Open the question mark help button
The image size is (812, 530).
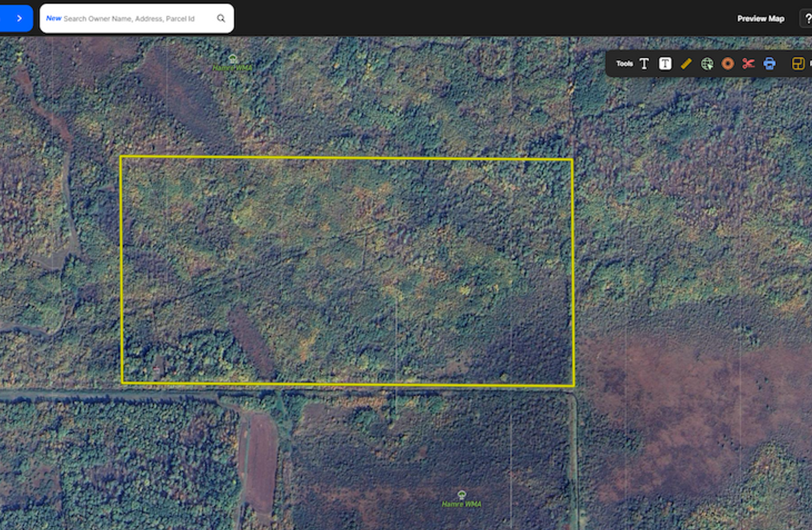(807, 19)
